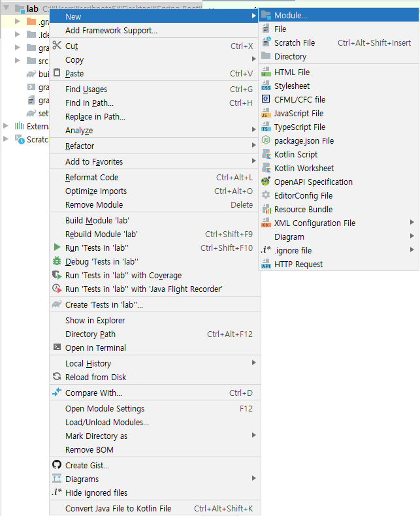Open the XML Configuration File submenu

(x=315, y=223)
